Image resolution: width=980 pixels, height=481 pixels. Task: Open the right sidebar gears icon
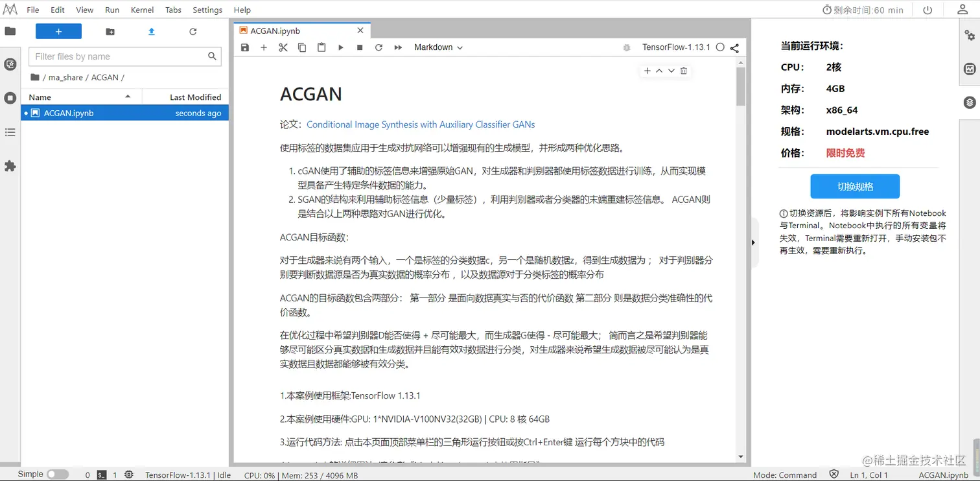click(970, 35)
